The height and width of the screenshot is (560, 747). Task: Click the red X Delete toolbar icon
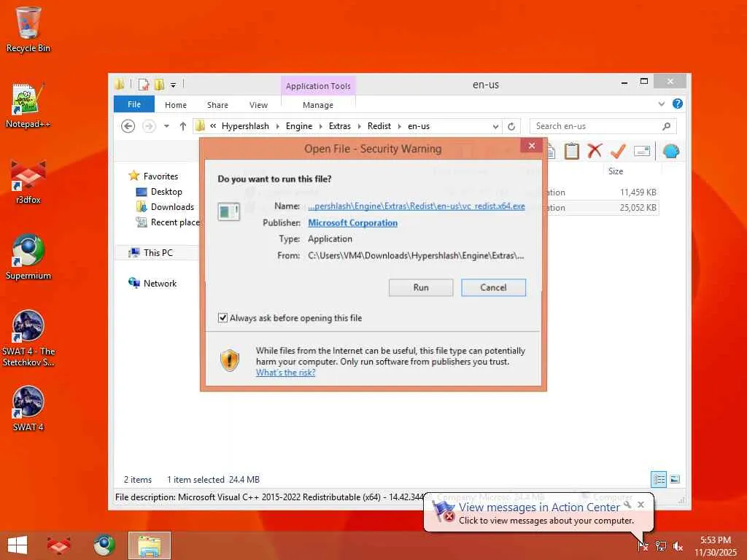click(595, 151)
